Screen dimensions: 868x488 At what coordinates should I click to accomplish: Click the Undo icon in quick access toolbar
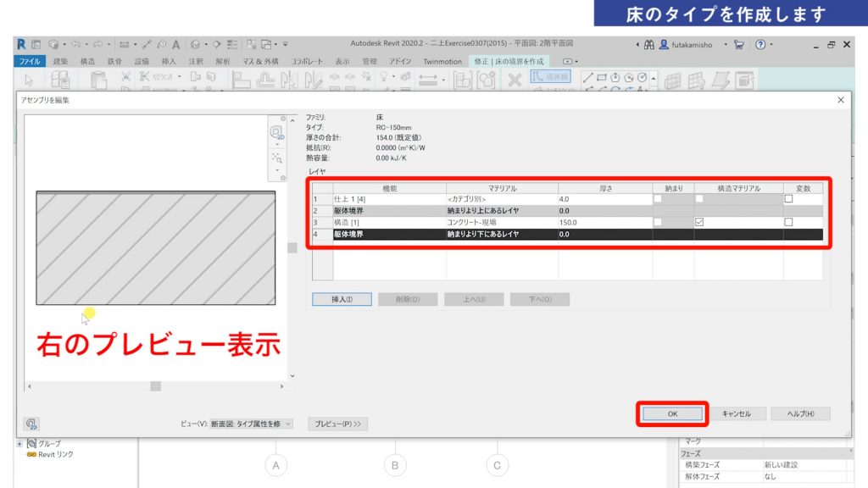(75, 44)
